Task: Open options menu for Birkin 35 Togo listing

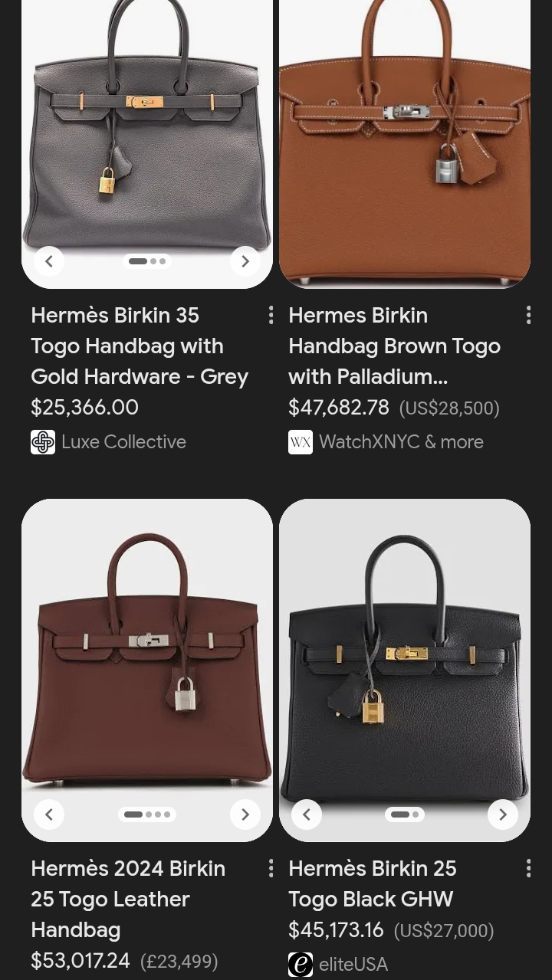Action: pos(271,315)
